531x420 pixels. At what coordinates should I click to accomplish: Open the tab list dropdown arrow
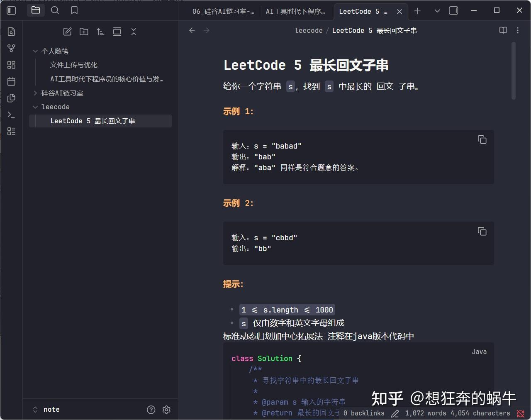point(437,11)
